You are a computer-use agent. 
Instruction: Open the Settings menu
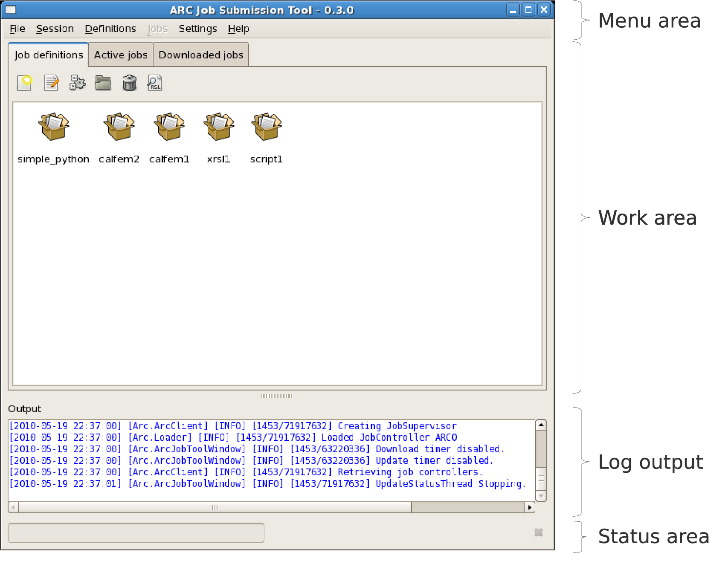pos(198,29)
